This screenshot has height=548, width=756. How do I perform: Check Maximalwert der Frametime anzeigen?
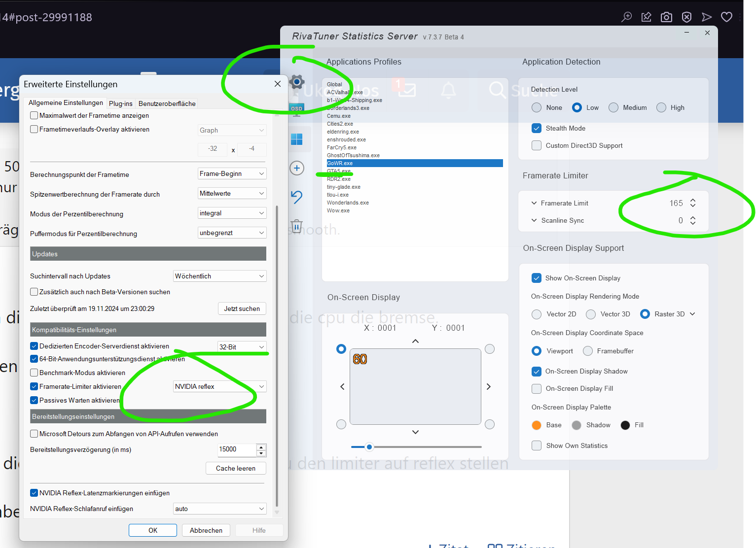(34, 115)
